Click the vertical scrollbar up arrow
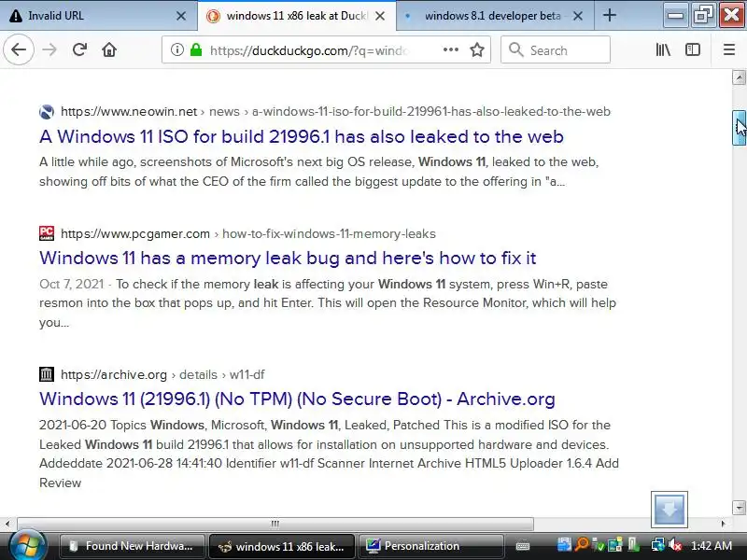This screenshot has width=747, height=560. click(x=739, y=77)
